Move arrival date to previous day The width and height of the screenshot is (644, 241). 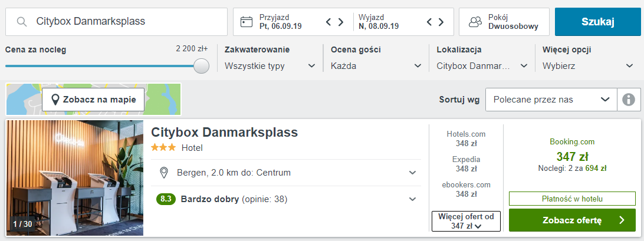click(328, 22)
